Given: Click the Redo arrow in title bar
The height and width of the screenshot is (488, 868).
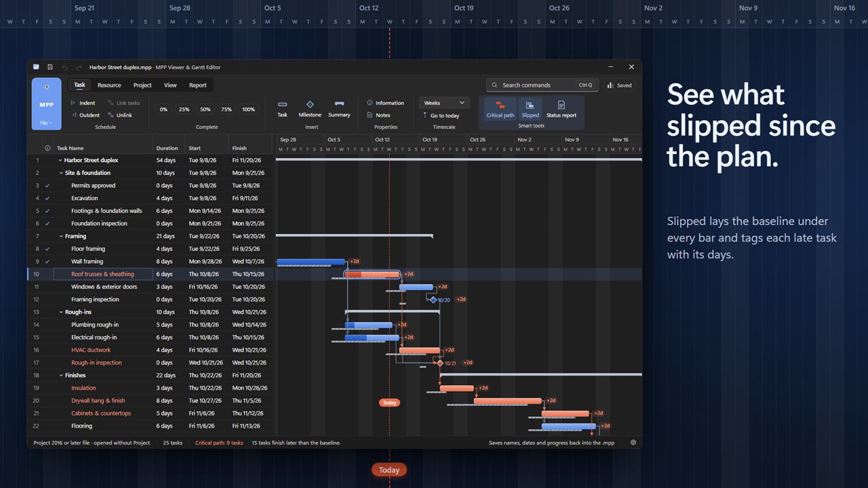Looking at the screenshot, I should click(x=79, y=67).
